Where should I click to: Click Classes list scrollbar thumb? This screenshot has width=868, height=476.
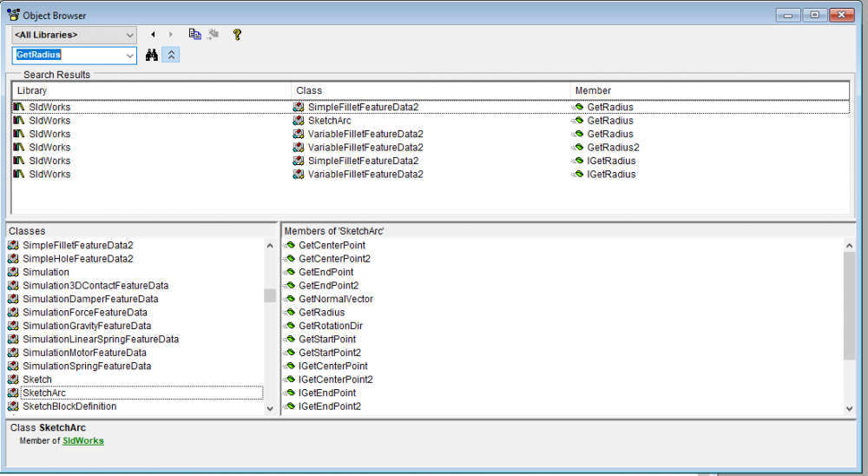(x=270, y=295)
